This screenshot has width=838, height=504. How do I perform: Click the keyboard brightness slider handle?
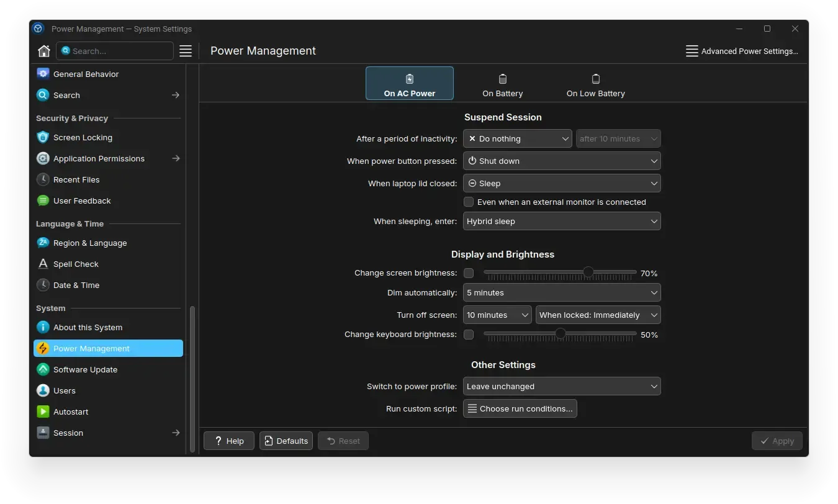561,333
